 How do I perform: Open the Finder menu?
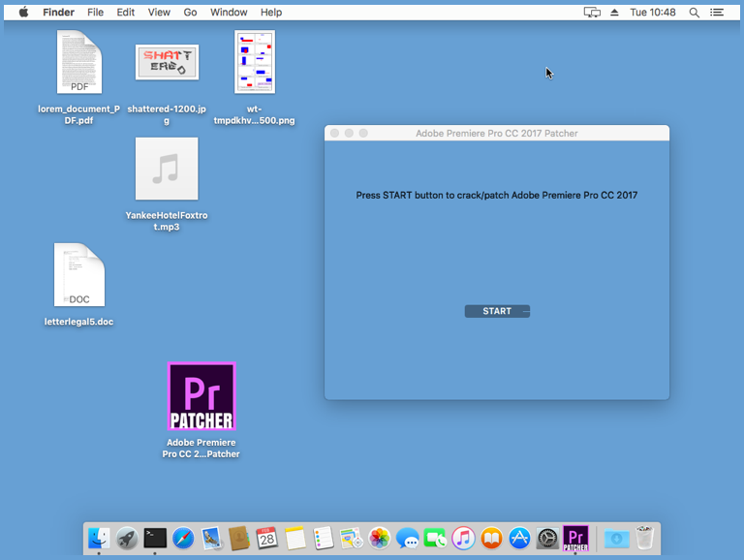58,13
